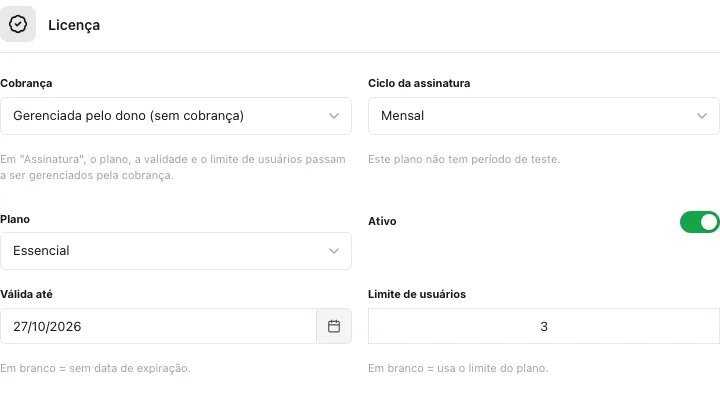Click the Assinatura help text under Cobrança
720x403 pixels.
click(173, 167)
